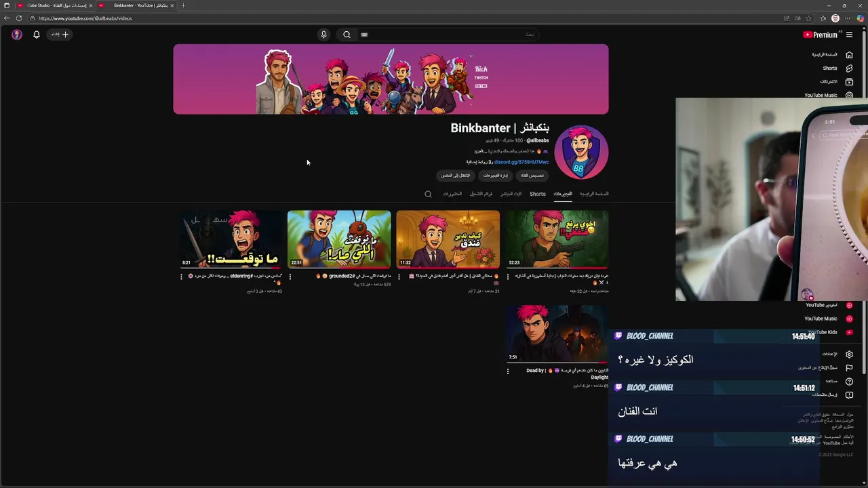Open Report history flag icon
The image size is (868, 488).
[x=849, y=368]
